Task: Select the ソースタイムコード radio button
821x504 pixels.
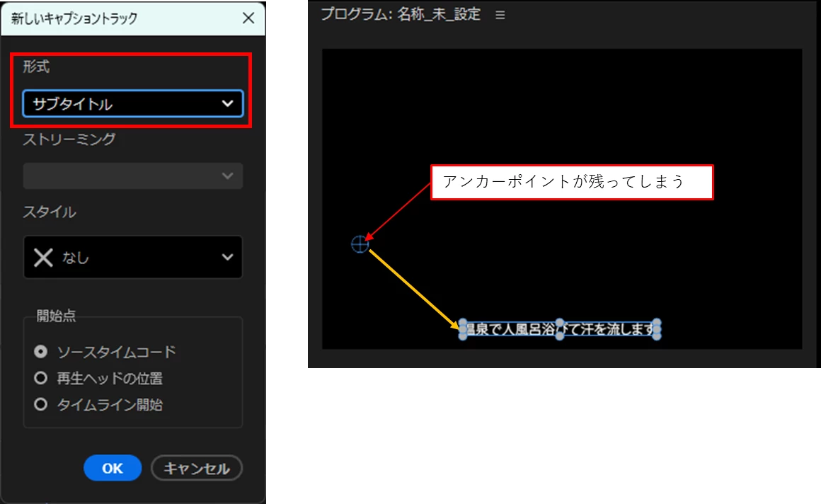Action: [41, 352]
